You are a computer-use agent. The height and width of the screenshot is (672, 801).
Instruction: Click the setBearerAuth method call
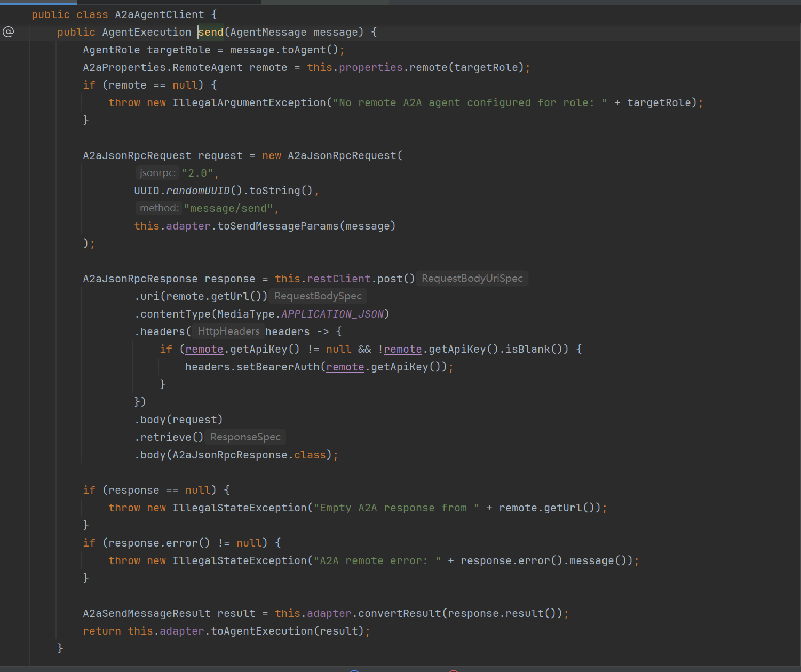[278, 367]
